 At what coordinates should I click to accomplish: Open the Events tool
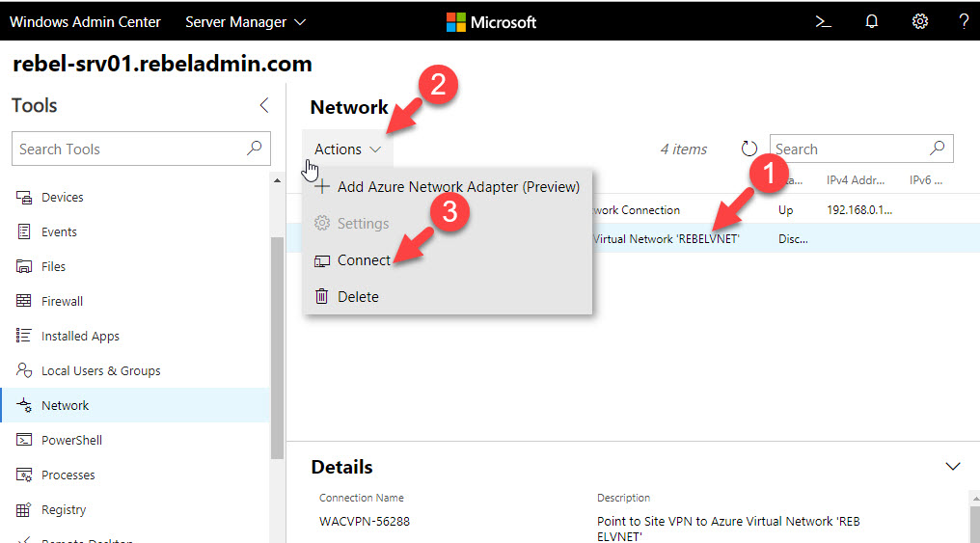[59, 232]
